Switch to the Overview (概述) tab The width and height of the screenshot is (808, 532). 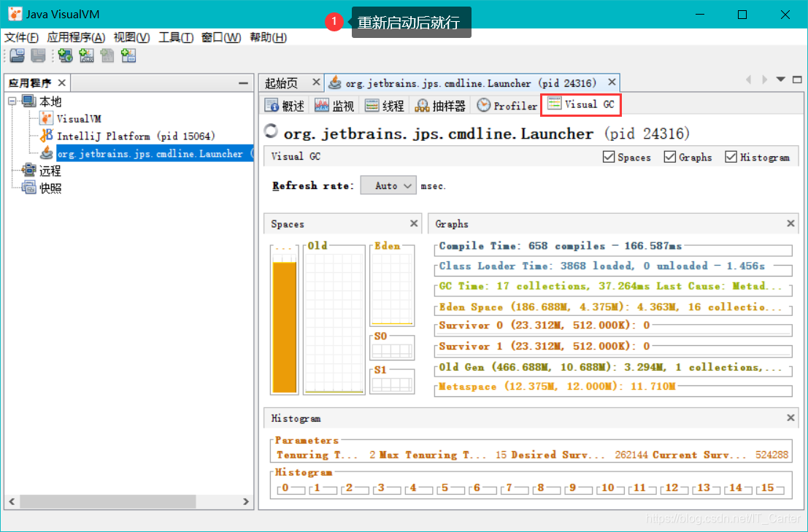285,106
